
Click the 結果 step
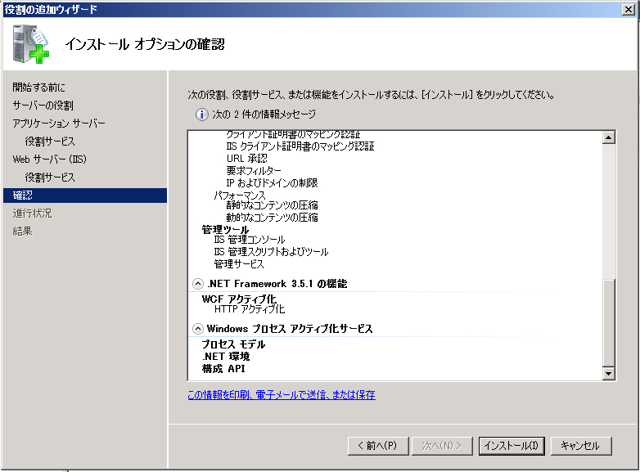(22, 231)
